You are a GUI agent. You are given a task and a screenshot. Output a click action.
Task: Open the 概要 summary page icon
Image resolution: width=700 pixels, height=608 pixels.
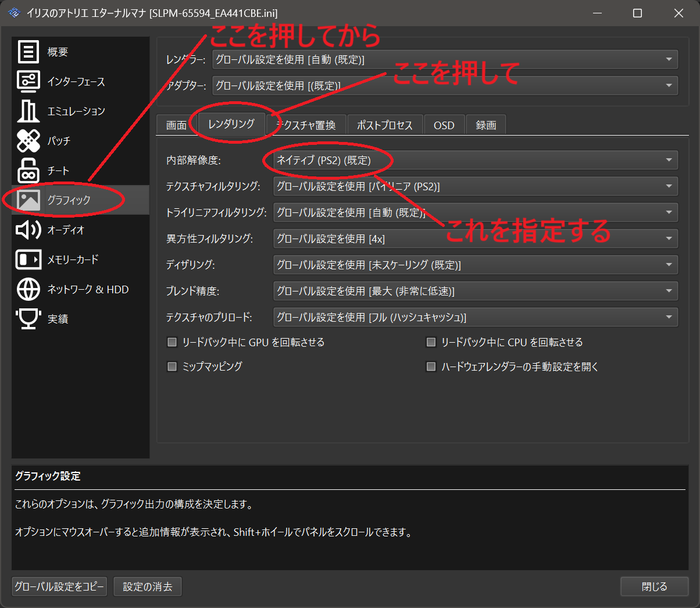coord(28,52)
